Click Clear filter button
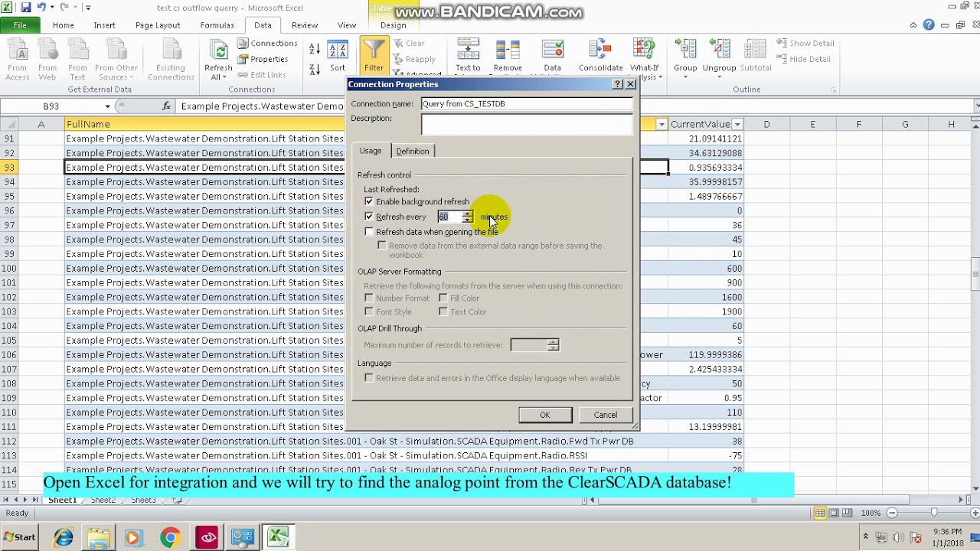The width and height of the screenshot is (980, 551). pyautogui.click(x=409, y=44)
